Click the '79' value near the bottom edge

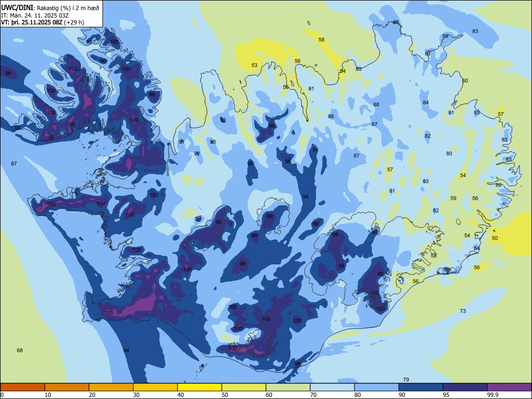406,379
